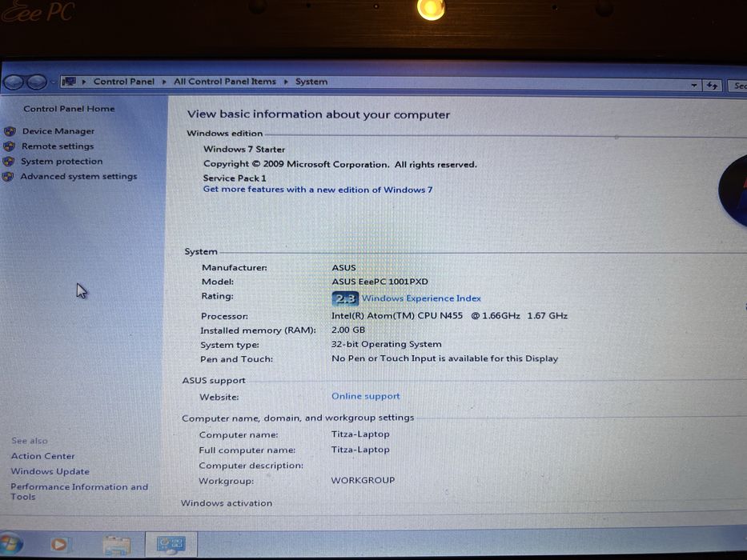
Task: Open Windows Experience Index link
Action: (x=421, y=298)
